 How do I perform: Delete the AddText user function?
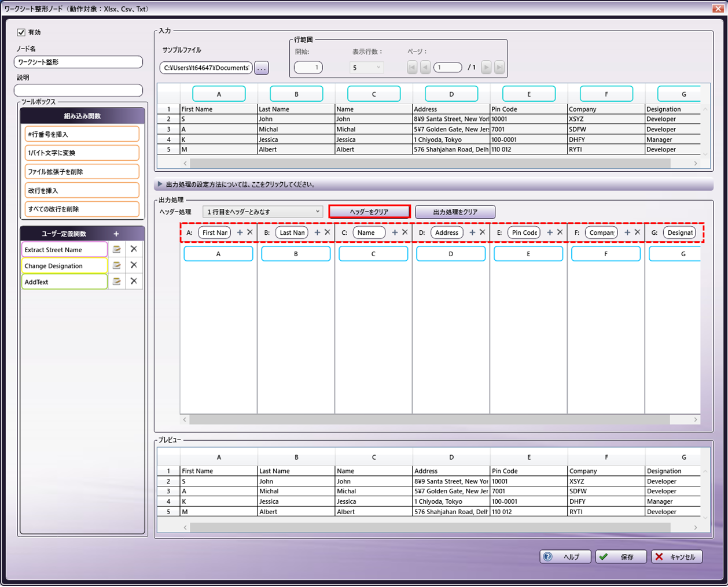[134, 281]
